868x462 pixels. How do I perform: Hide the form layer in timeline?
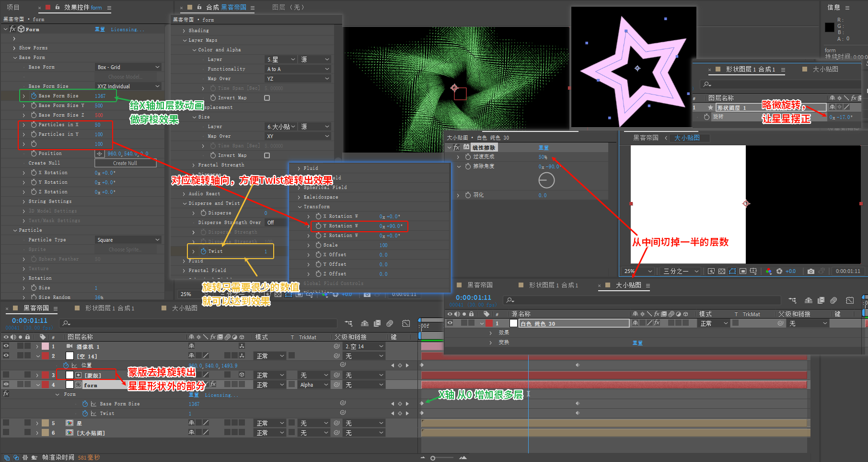point(6,385)
